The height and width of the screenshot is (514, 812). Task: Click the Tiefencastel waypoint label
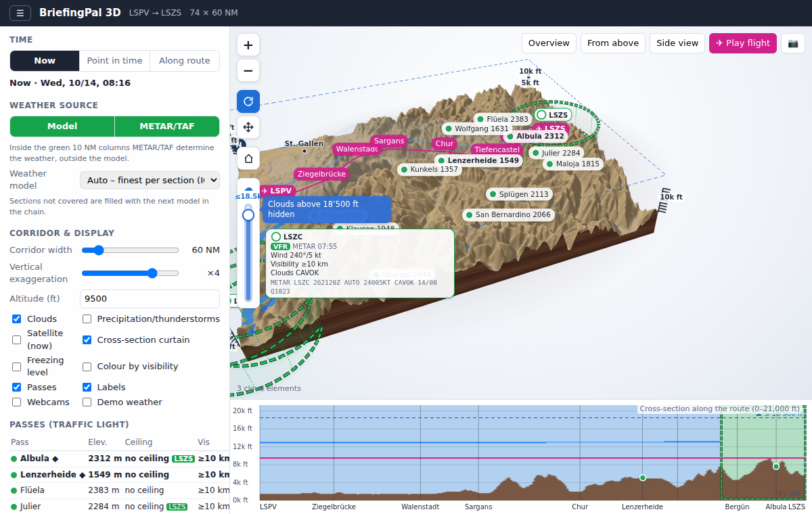pos(497,149)
